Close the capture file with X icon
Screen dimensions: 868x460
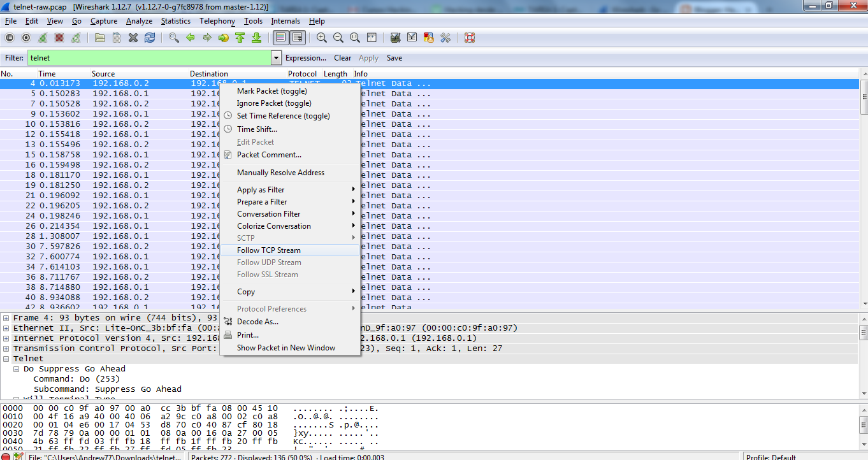tap(133, 38)
